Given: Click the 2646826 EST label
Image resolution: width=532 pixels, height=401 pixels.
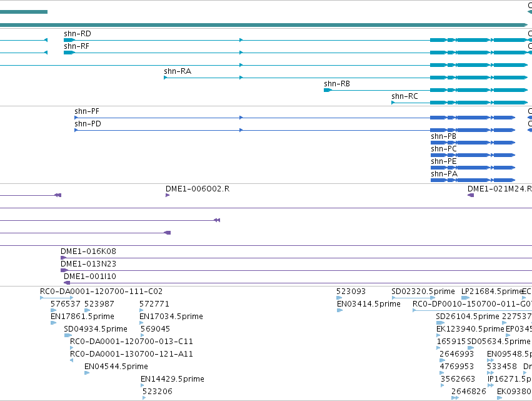Looking at the screenshot, I should [x=469, y=392].
